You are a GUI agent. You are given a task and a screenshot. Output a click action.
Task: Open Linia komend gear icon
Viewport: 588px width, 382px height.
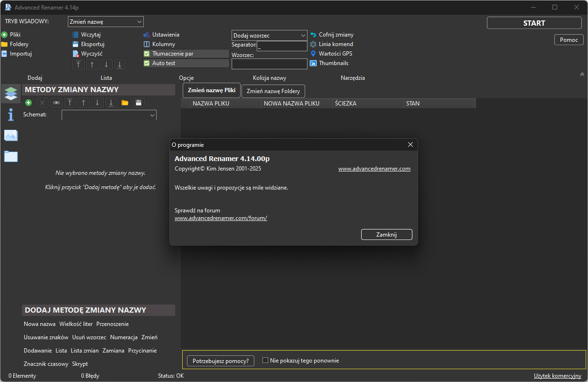coord(313,44)
